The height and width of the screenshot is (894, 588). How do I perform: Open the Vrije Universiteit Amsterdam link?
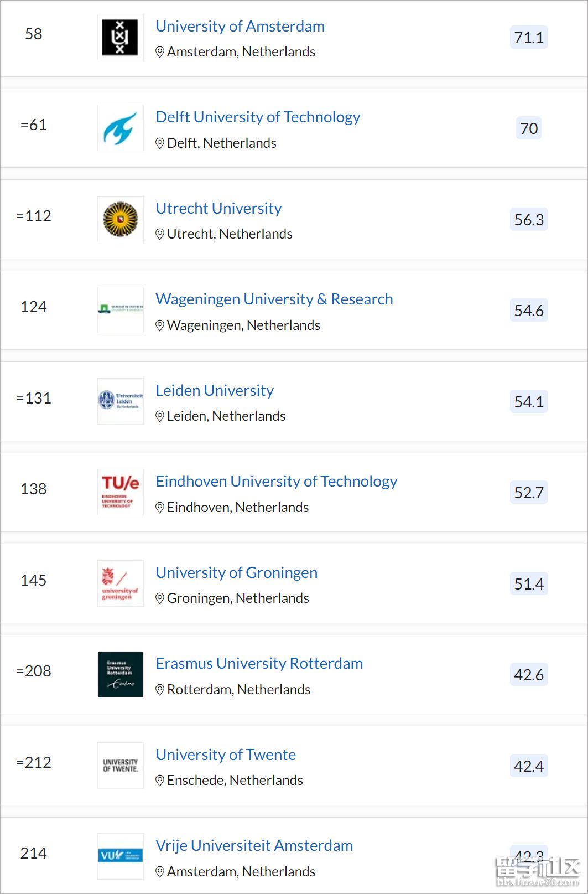[x=254, y=845]
